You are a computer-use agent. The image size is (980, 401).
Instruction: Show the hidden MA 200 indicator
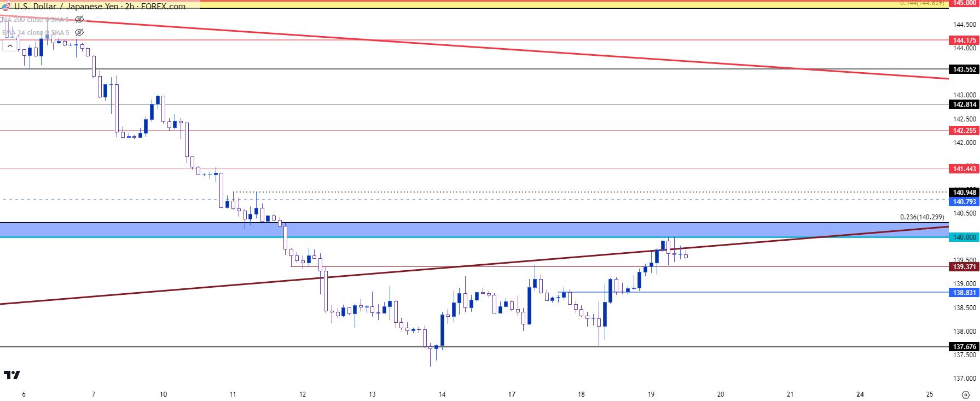point(79,19)
